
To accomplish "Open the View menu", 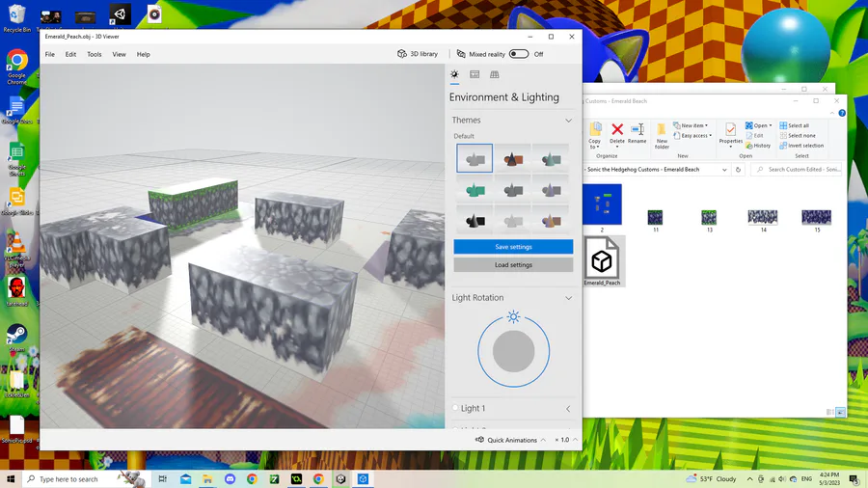I will [x=119, y=54].
